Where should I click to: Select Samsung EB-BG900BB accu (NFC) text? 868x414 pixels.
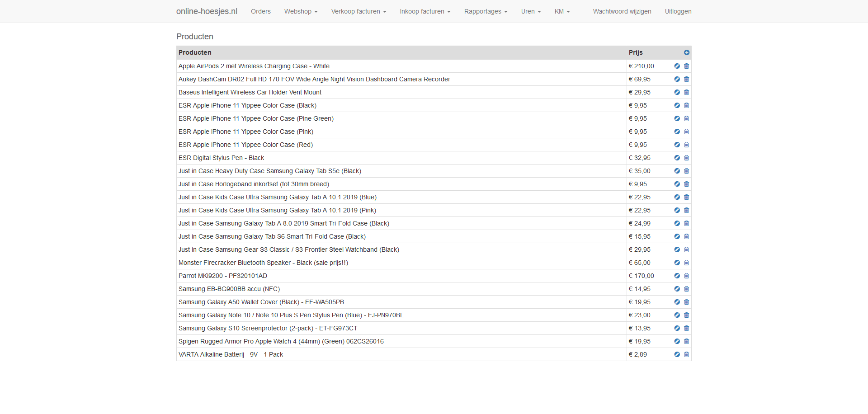pos(229,289)
